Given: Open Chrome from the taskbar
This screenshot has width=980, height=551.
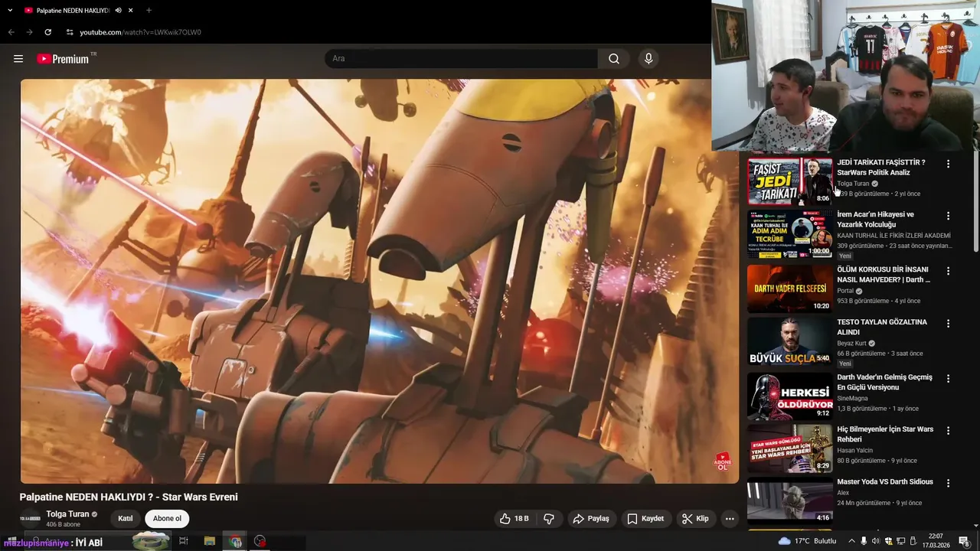Looking at the screenshot, I should pos(235,541).
